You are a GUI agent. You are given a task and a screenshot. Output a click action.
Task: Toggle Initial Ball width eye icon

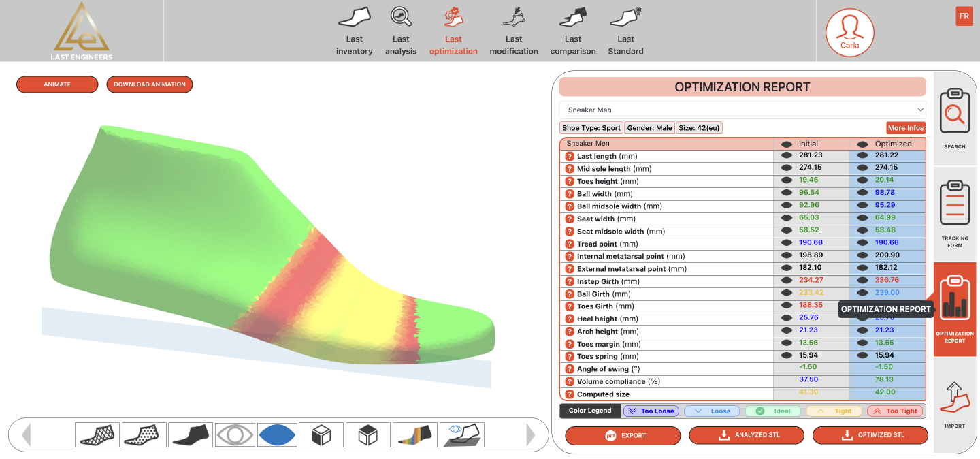click(786, 193)
